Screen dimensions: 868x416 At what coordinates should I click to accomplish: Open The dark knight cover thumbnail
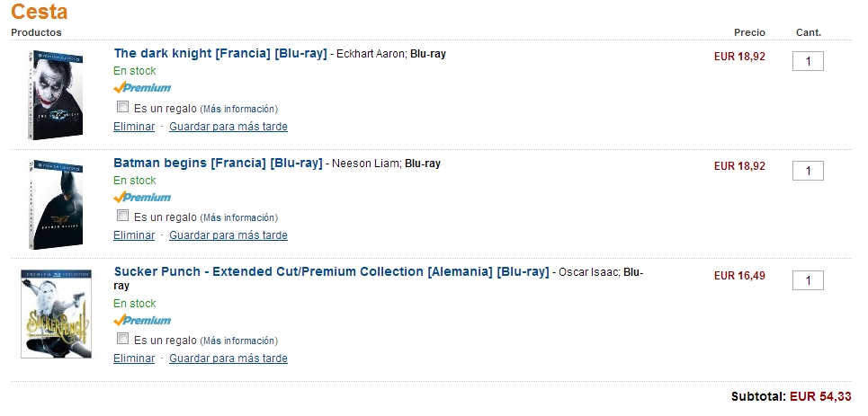click(x=56, y=94)
